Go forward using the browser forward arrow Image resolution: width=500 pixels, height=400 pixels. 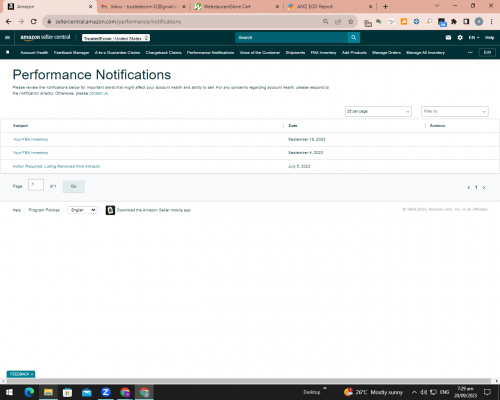tap(21, 22)
